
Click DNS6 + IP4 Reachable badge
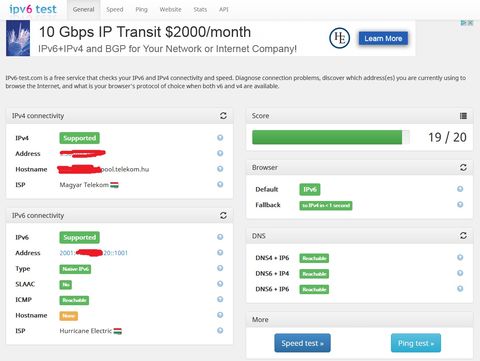(314, 274)
